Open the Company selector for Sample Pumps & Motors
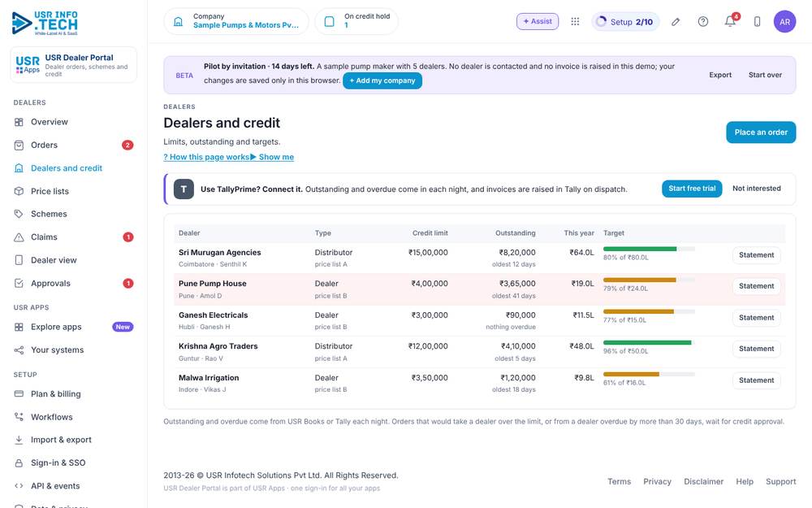This screenshot has width=812, height=508. click(x=236, y=21)
